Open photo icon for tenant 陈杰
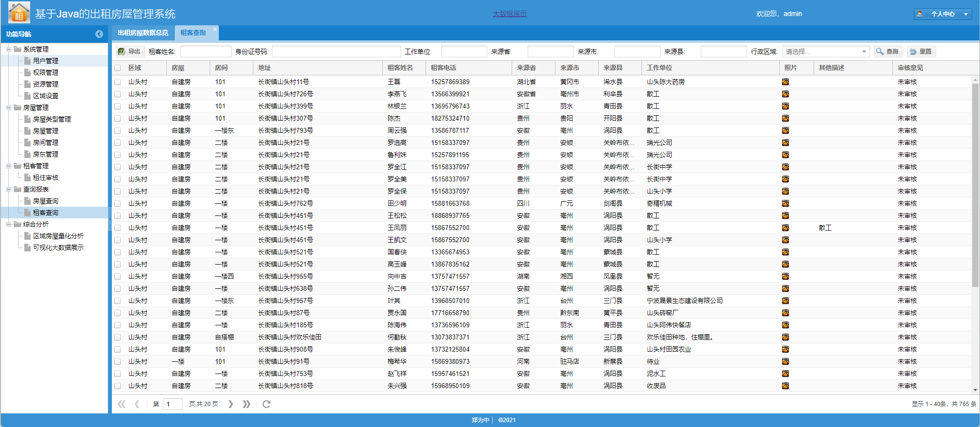 [x=785, y=118]
